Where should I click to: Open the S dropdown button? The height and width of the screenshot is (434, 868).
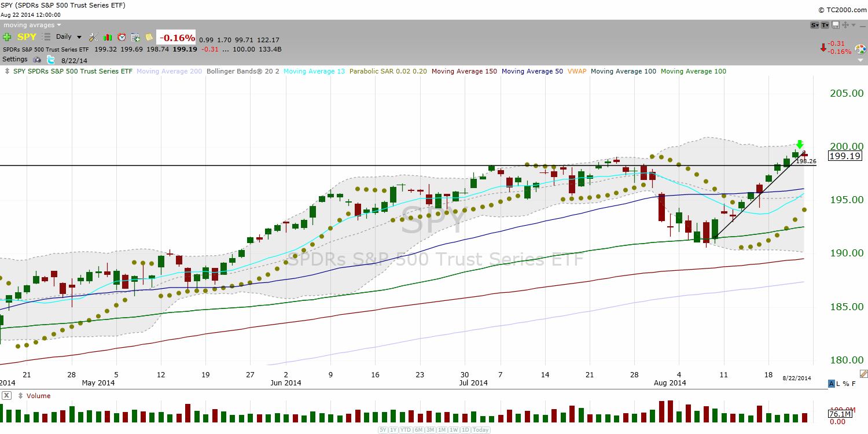pyautogui.click(x=815, y=25)
